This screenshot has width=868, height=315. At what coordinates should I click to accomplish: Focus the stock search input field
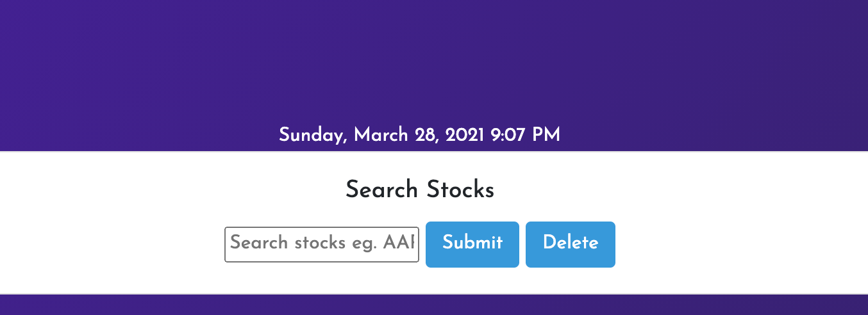[x=321, y=244]
